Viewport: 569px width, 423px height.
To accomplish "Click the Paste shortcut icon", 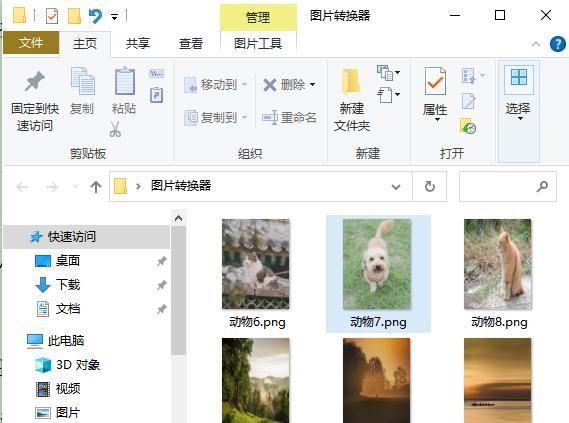I will [156, 95].
